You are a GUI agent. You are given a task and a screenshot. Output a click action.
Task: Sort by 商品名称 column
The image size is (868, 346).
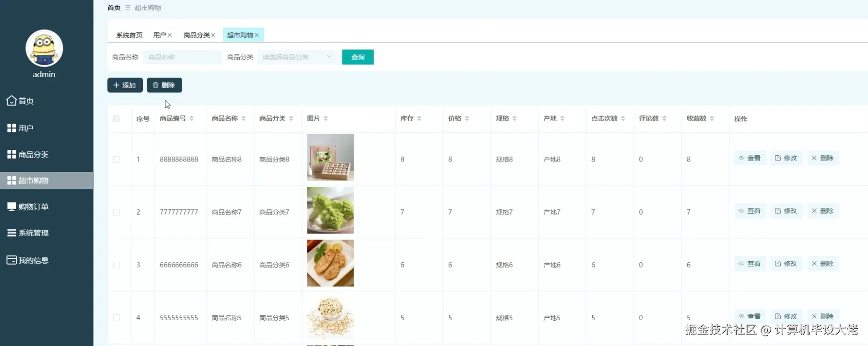244,118
